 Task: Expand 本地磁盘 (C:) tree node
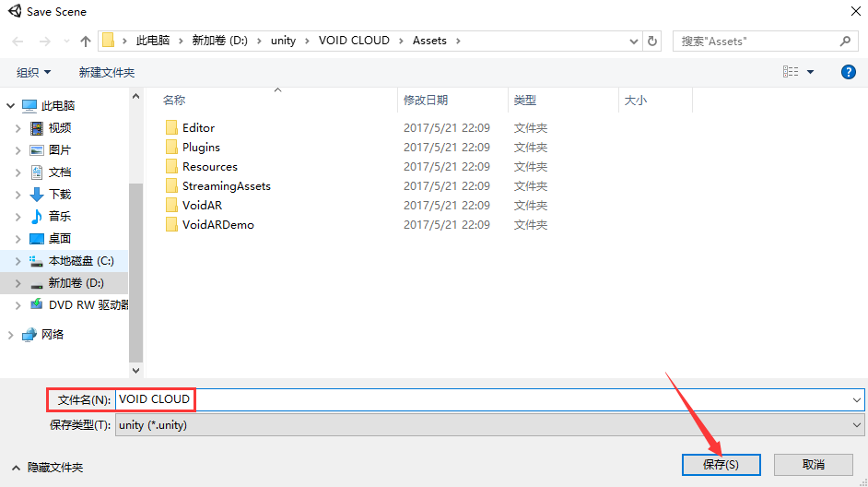click(x=18, y=261)
